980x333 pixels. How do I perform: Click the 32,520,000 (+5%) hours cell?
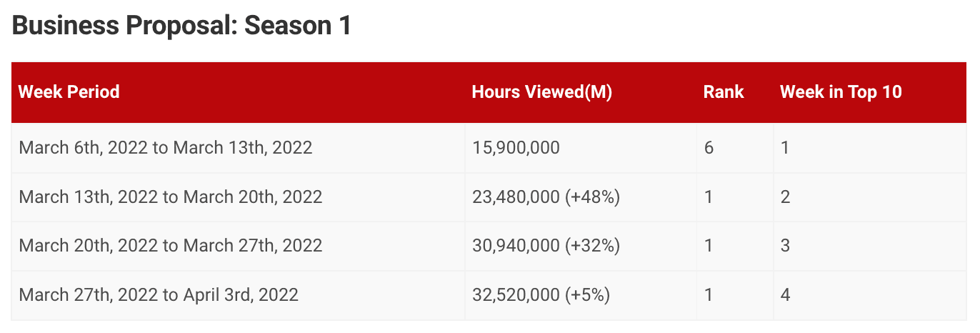click(541, 294)
